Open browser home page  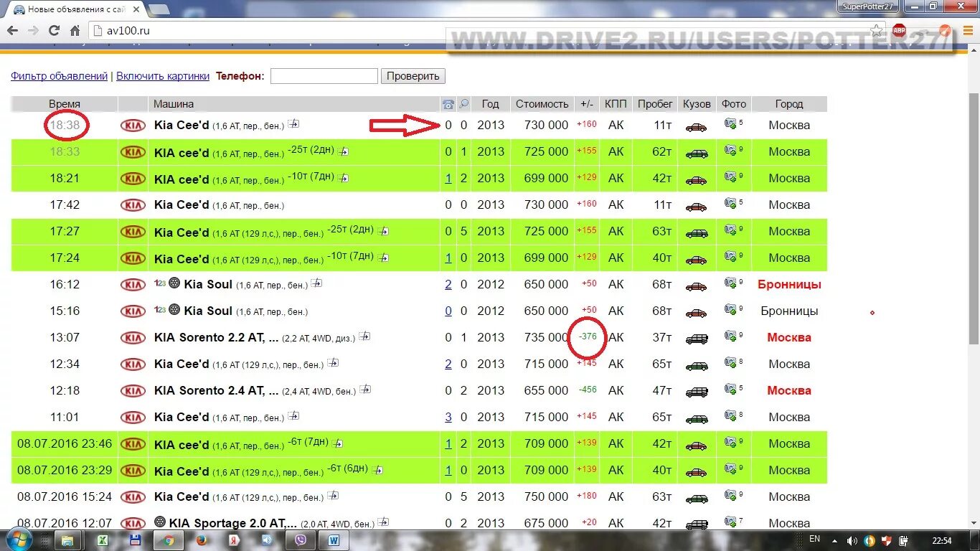click(x=75, y=31)
